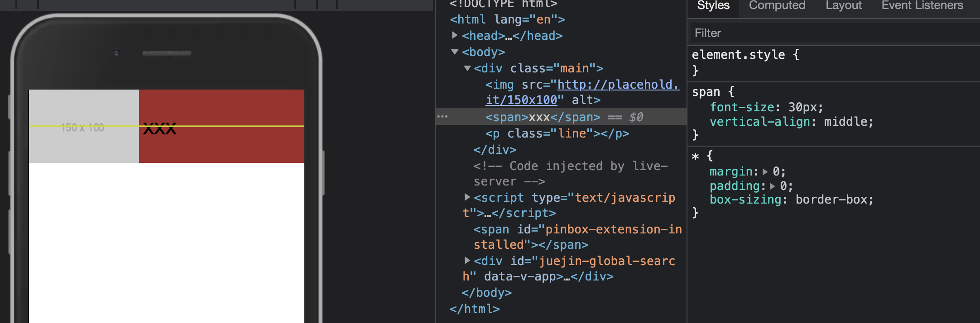Expand the head element node
This screenshot has width=980, height=323.
point(455,35)
